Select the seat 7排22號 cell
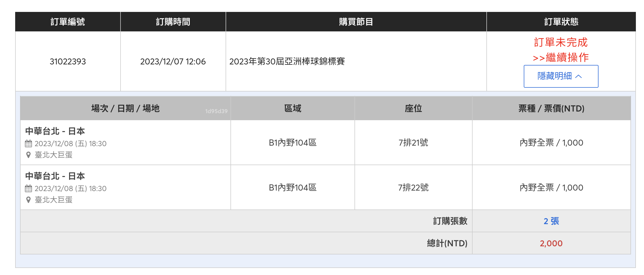Screen dimensions: 644x275 click(413, 188)
